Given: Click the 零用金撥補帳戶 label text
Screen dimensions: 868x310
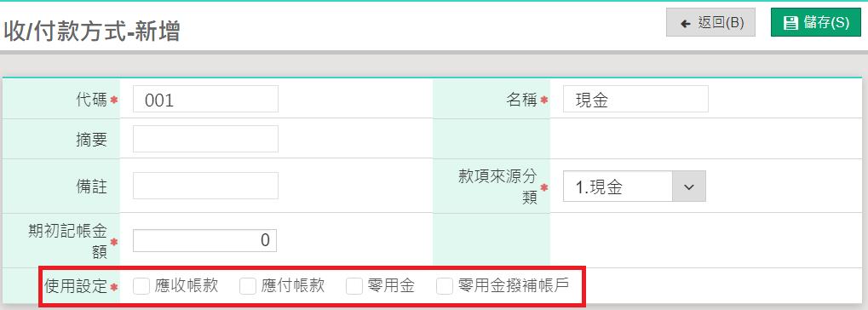Looking at the screenshot, I should pyautogui.click(x=514, y=285).
